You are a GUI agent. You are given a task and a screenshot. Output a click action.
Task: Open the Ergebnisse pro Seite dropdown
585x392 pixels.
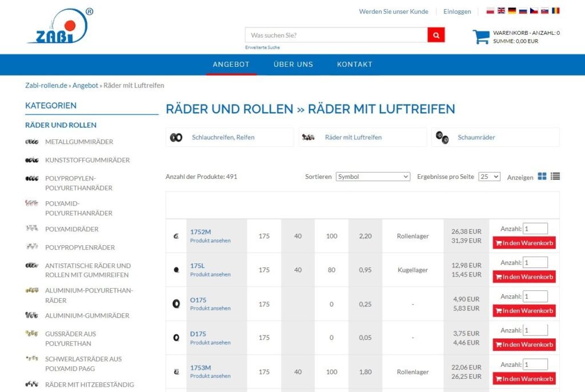click(489, 177)
